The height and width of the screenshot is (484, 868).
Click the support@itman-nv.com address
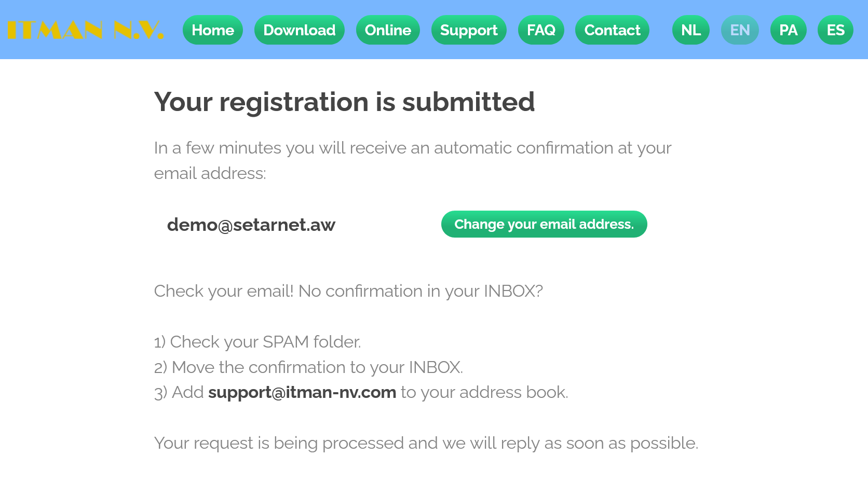(302, 392)
